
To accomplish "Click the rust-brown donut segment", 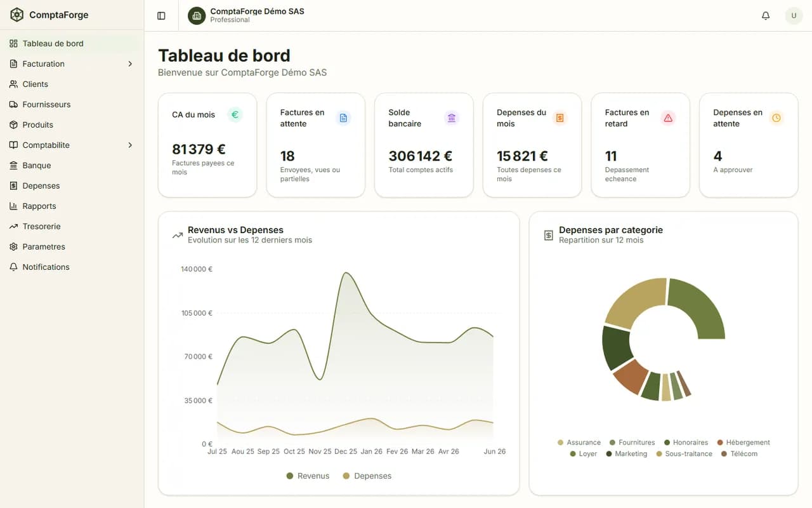I will 631,377.
